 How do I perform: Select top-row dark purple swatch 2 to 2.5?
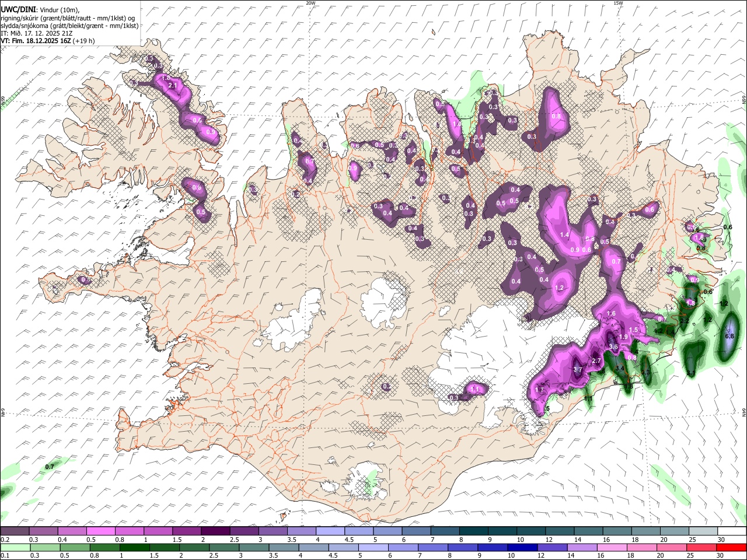pyautogui.click(x=215, y=531)
